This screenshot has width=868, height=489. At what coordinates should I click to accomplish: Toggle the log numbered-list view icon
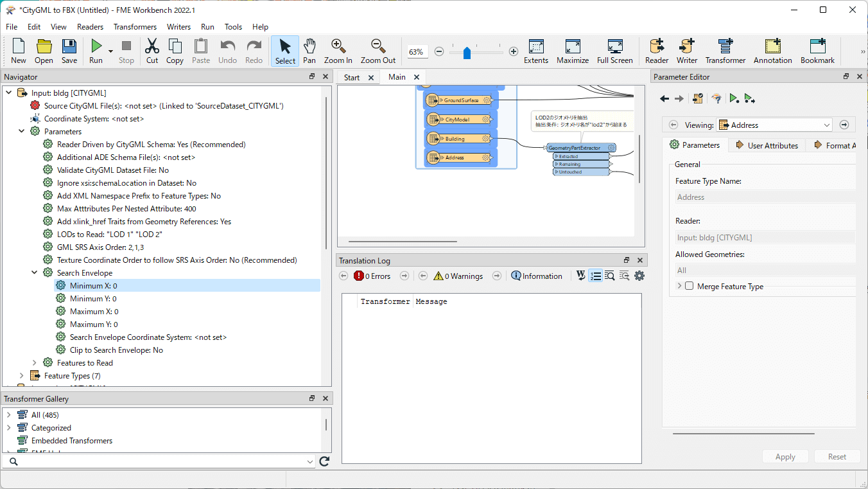595,276
